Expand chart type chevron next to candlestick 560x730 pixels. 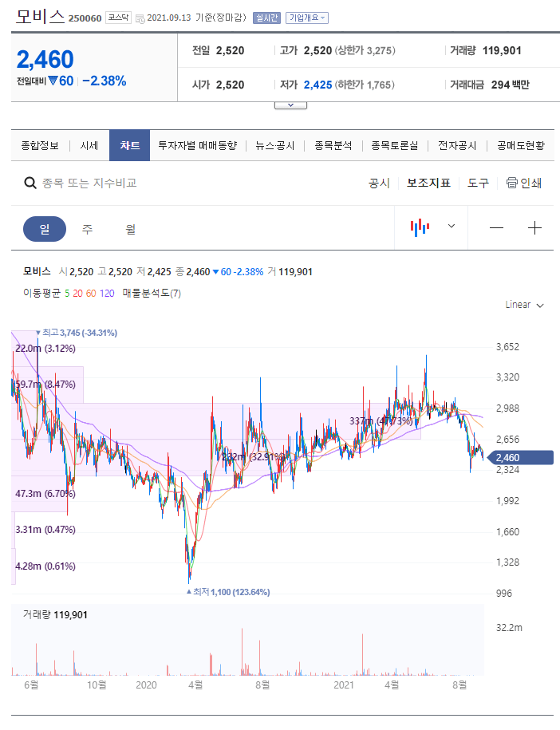451,227
